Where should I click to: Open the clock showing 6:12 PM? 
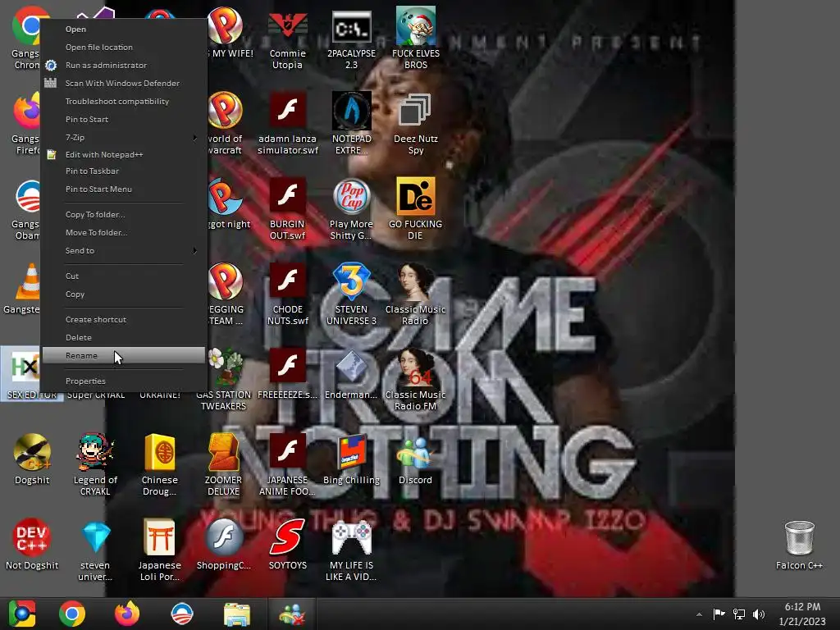pos(802,614)
